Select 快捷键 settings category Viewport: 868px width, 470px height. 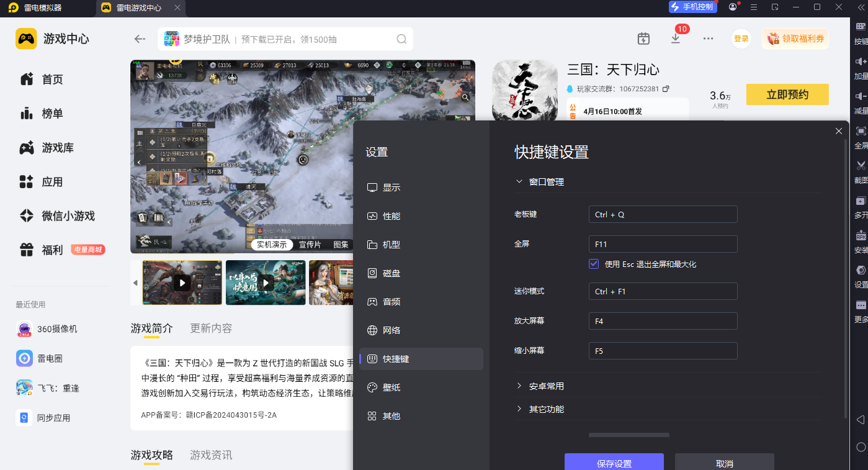coord(421,359)
